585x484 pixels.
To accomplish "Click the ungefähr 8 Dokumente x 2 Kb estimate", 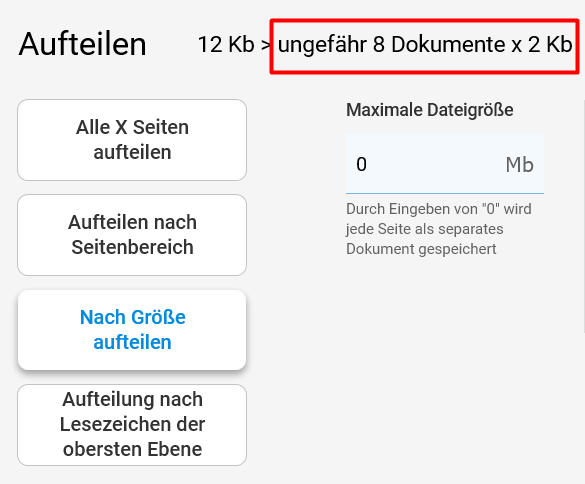I will 425,45.
